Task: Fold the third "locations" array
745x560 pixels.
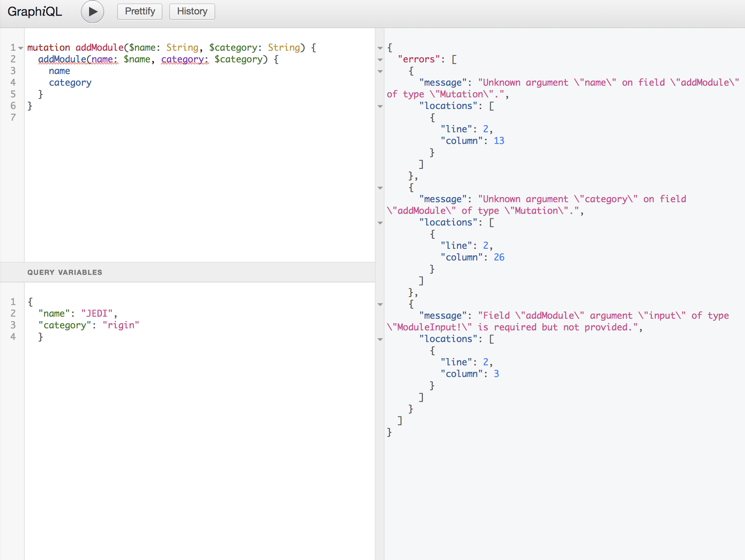Action: click(380, 339)
